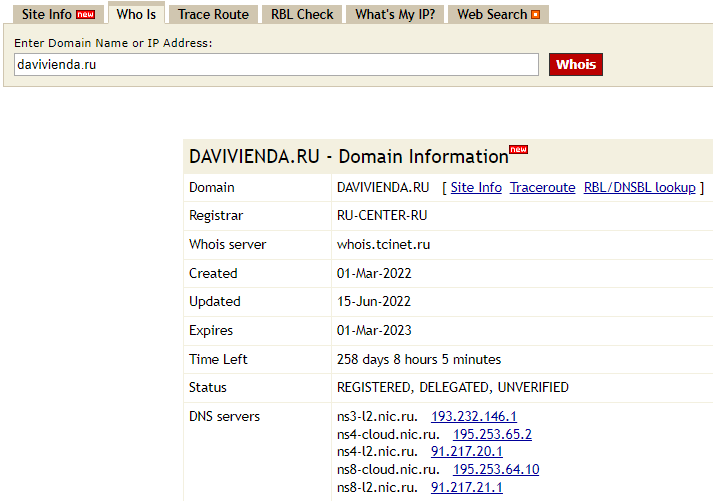Viewport: 713px width, 501px height.
Task: Select DNS server name ns8-cloud.nic.ru.
Action: pyautogui.click(x=388, y=469)
